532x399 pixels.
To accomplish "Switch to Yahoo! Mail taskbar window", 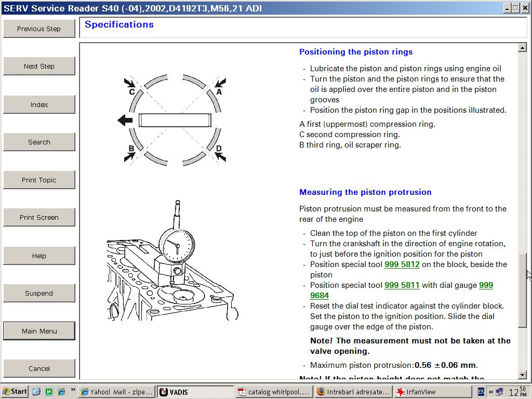I will (116, 392).
